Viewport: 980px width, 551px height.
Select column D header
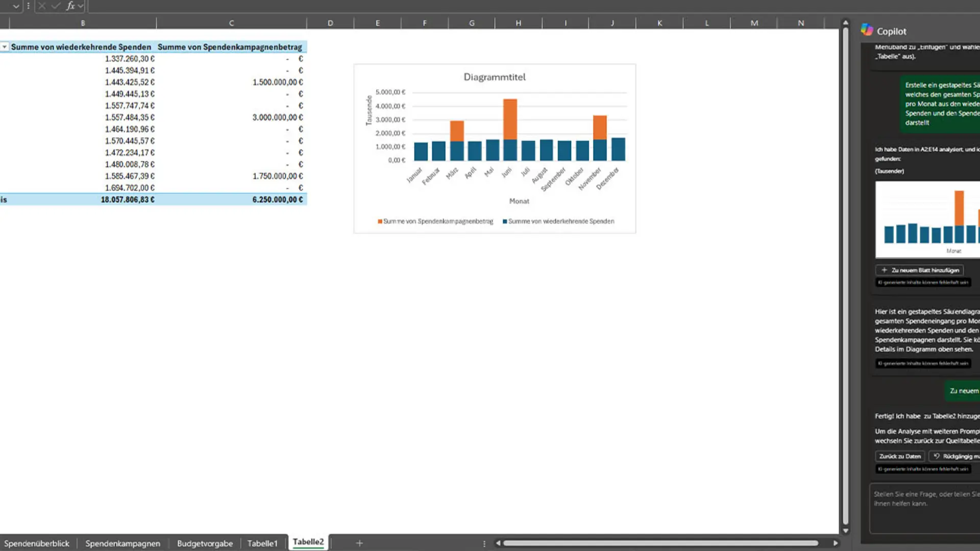pyautogui.click(x=330, y=23)
